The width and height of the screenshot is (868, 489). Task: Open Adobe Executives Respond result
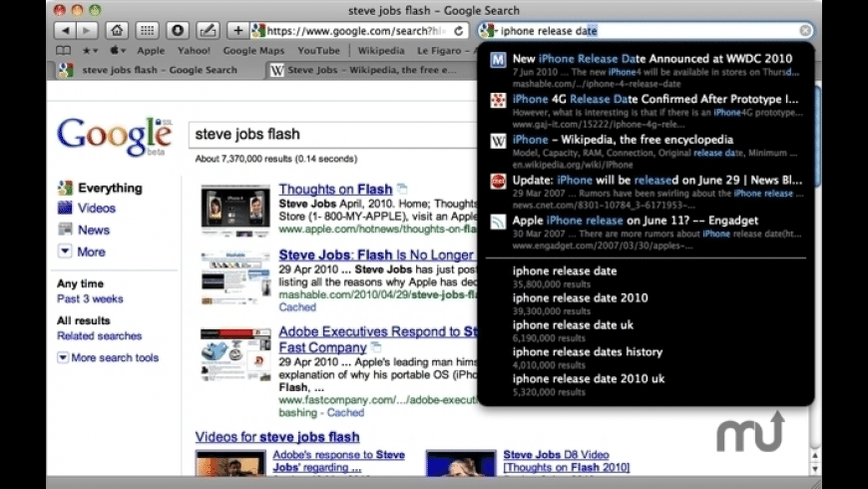point(378,331)
